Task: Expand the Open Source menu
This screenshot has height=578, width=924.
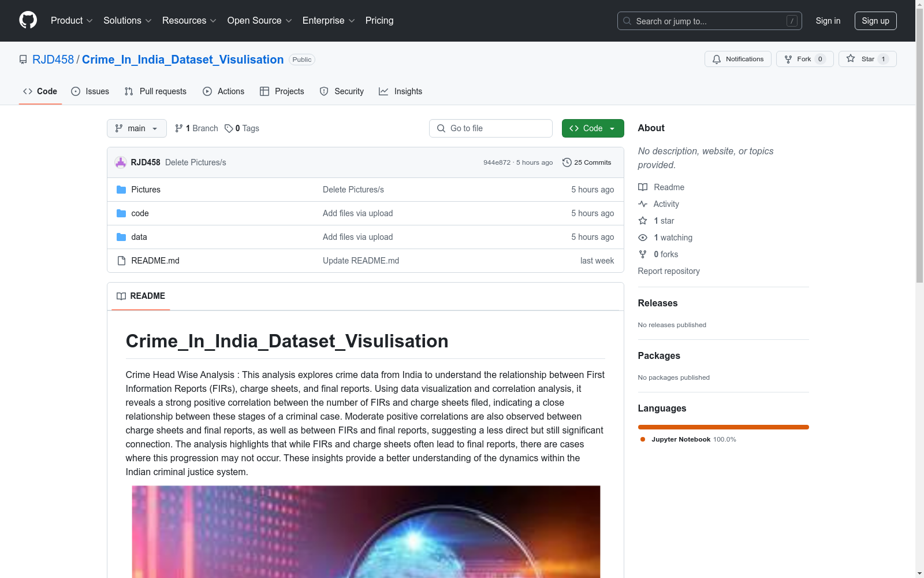Action: pos(260,20)
